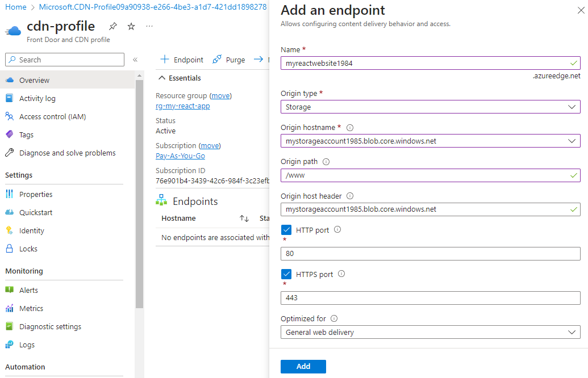This screenshot has width=588, height=378.
Task: Focus the sidebar Search box
Action: point(65,60)
